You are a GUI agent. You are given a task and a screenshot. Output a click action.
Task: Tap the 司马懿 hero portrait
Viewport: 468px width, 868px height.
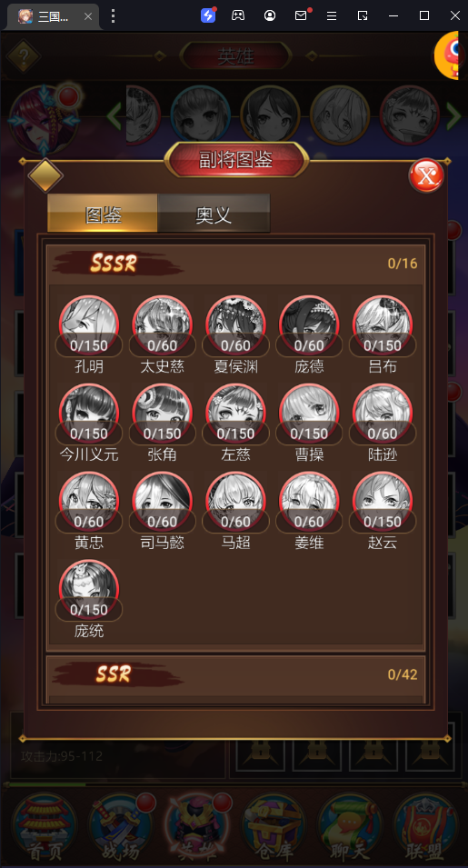[163, 502]
